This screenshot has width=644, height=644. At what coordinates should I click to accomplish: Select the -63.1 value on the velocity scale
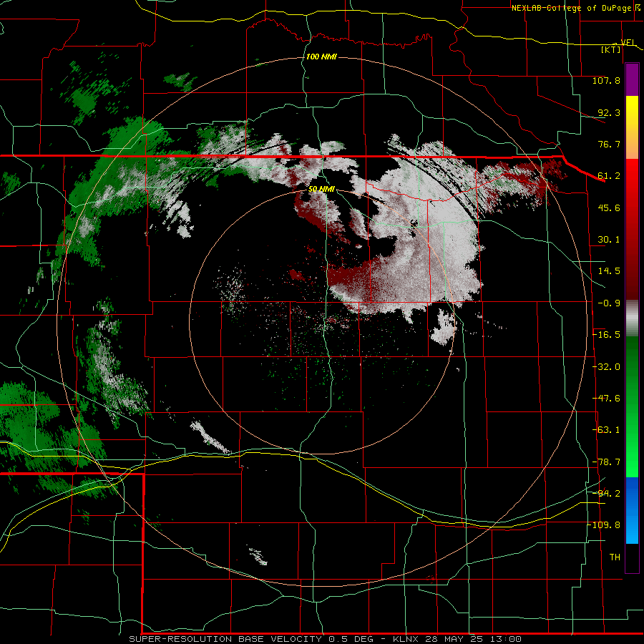pos(606,430)
